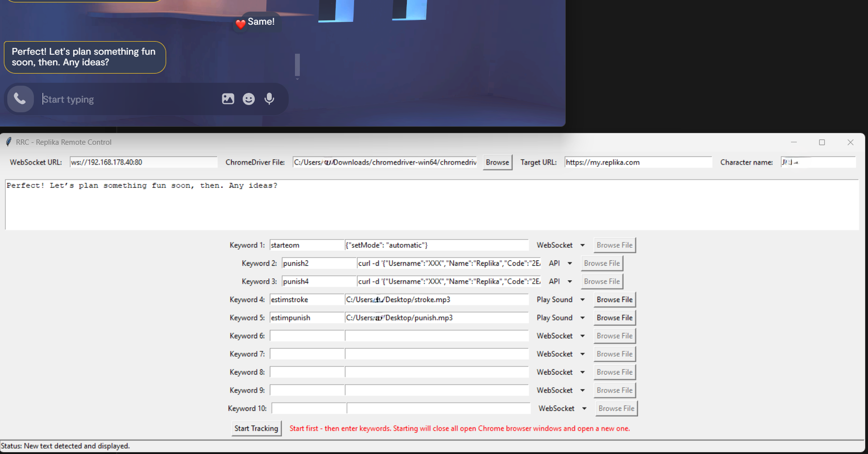Select the Character name field
The height and width of the screenshot is (454, 868).
pyautogui.click(x=818, y=162)
